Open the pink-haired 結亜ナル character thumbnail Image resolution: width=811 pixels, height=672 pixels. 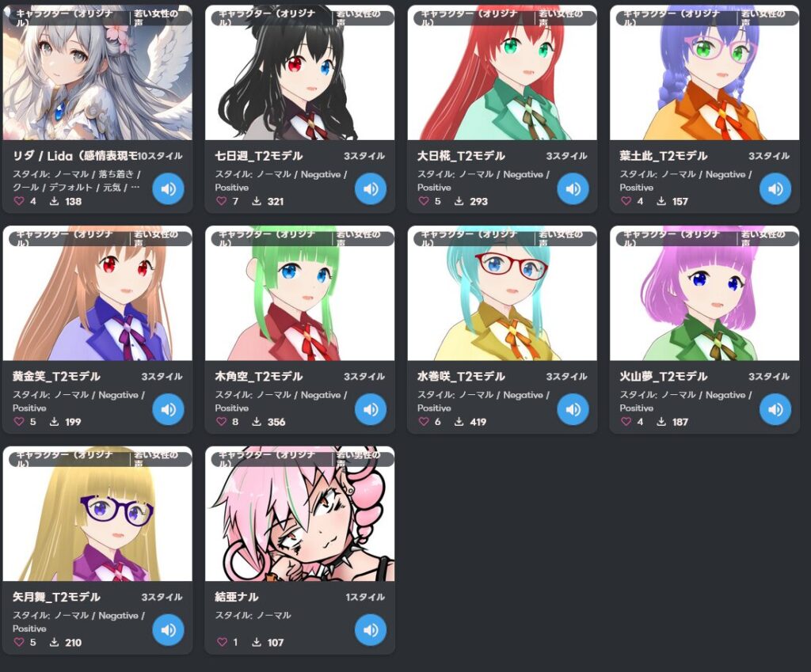[300, 514]
